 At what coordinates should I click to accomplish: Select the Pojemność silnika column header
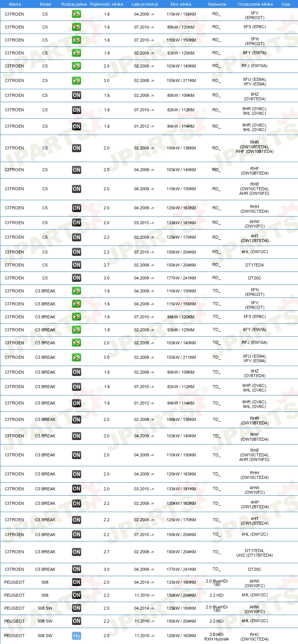[106, 4]
